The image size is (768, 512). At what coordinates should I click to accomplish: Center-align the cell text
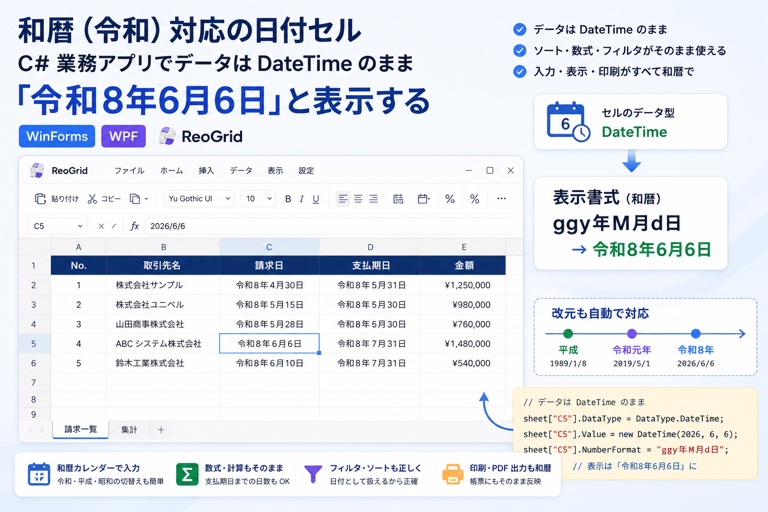pyautogui.click(x=358, y=198)
